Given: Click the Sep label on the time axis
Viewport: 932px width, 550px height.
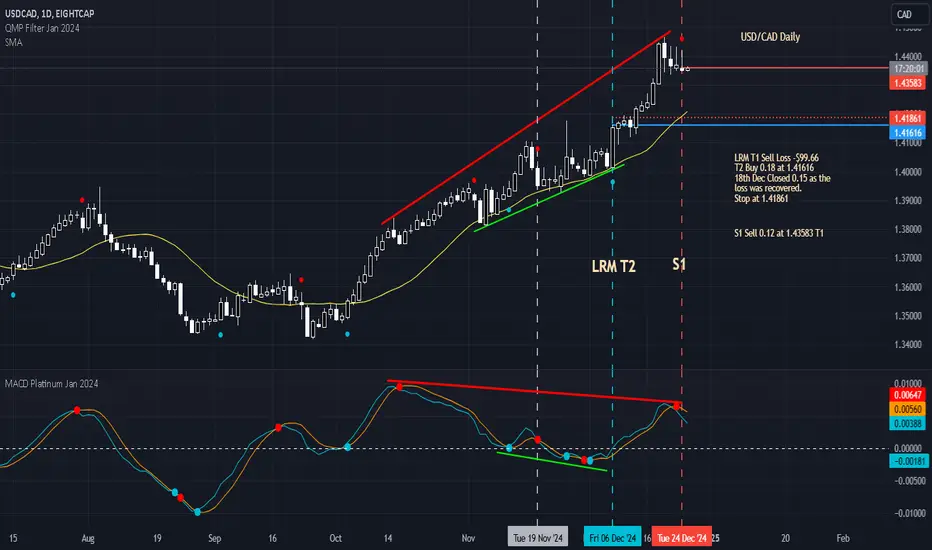Looking at the screenshot, I should [x=215, y=538].
